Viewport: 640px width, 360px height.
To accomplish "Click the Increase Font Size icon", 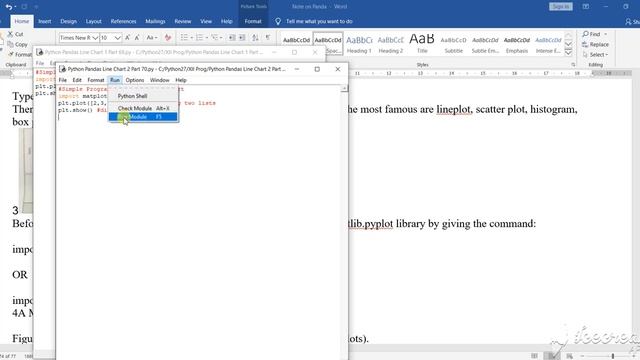I will pyautogui.click(x=127, y=38).
